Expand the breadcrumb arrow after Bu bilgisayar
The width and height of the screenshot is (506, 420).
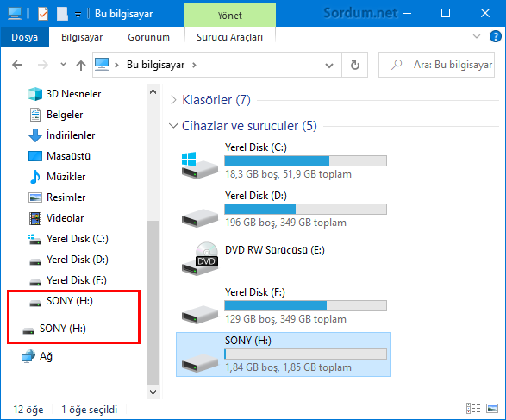tap(194, 65)
